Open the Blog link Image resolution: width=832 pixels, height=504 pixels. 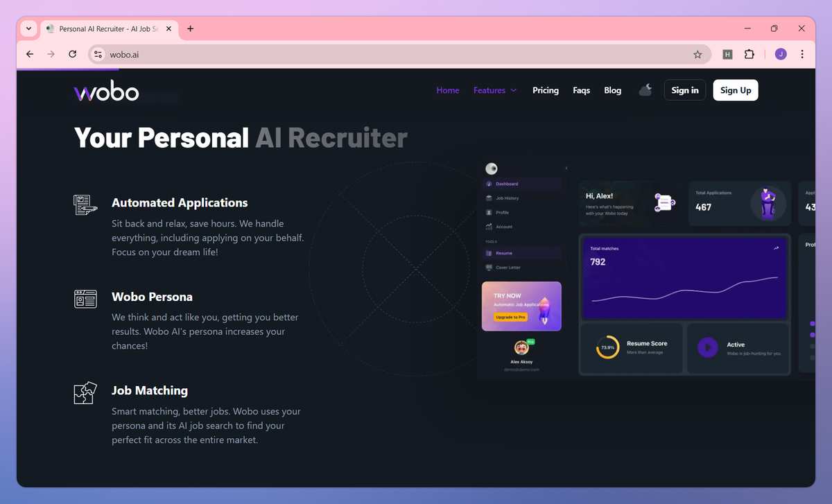613,90
